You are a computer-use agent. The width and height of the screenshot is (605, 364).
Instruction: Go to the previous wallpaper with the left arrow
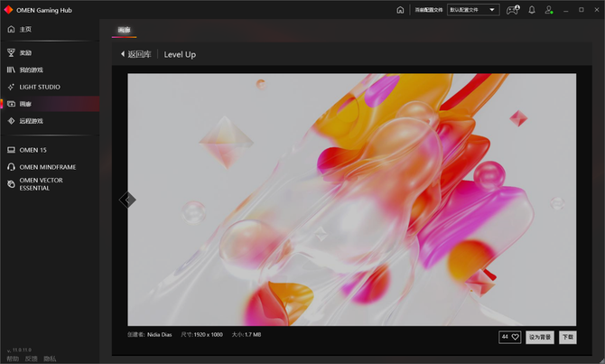click(127, 200)
